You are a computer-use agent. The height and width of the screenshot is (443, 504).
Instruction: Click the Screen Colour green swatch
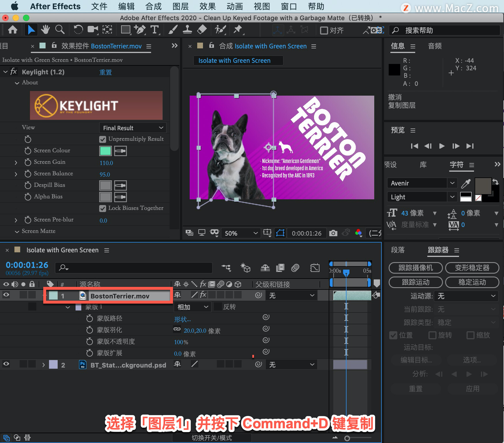coord(105,151)
